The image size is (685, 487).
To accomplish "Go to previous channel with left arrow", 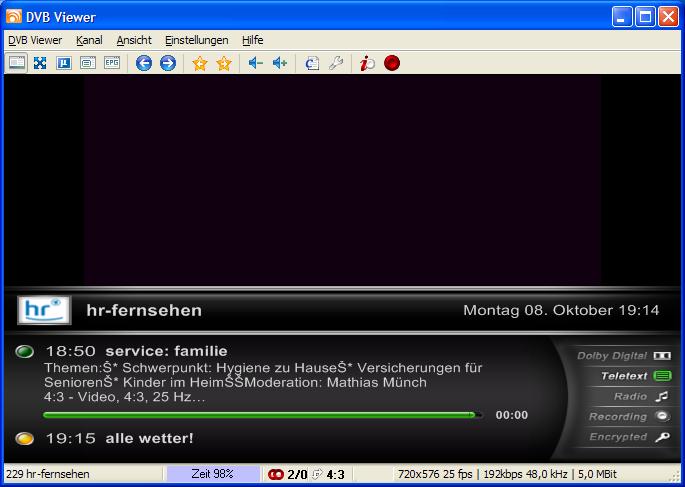I will coord(144,63).
